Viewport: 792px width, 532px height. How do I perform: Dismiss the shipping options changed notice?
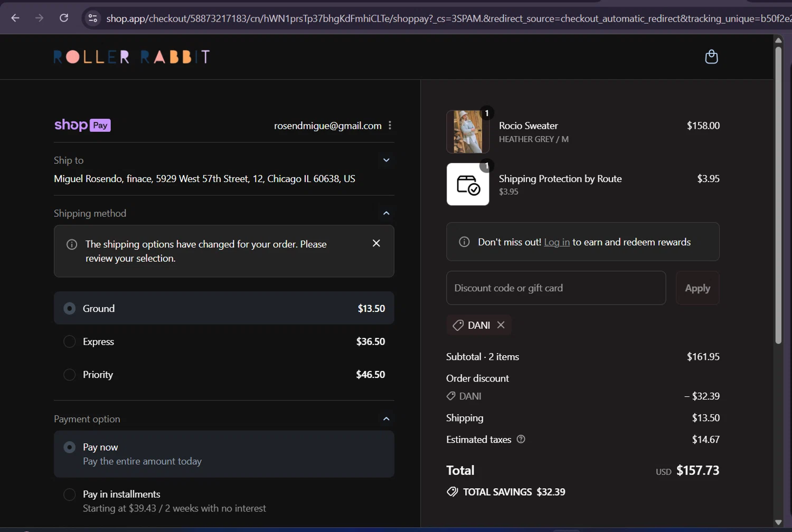pos(376,243)
